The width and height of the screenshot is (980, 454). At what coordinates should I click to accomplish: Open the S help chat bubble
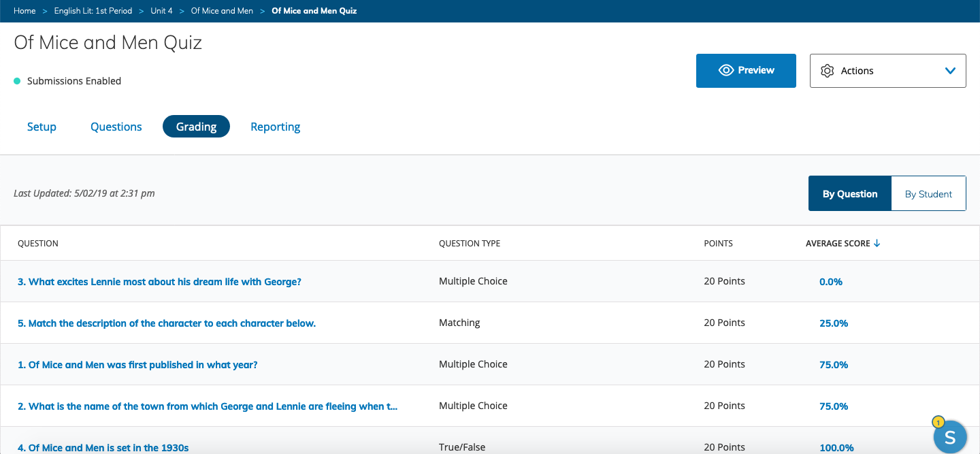[x=949, y=436]
